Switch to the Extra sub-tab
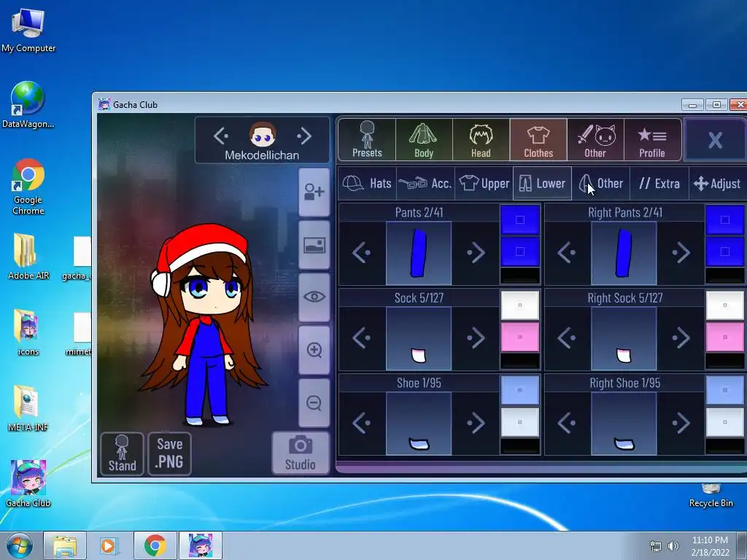This screenshot has height=560, width=747. (x=659, y=183)
